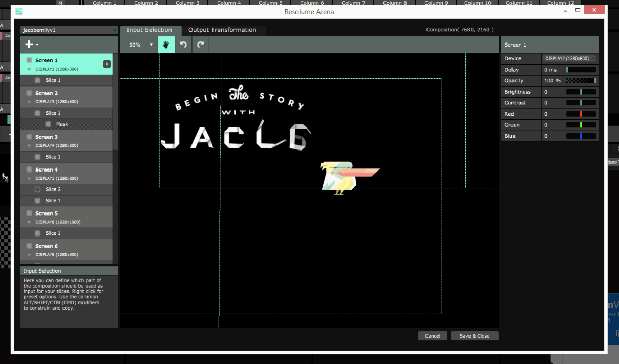Image resolution: width=619 pixels, height=364 pixels.
Task: Toggle the Screen 5 enable checkbox
Action: (29, 213)
